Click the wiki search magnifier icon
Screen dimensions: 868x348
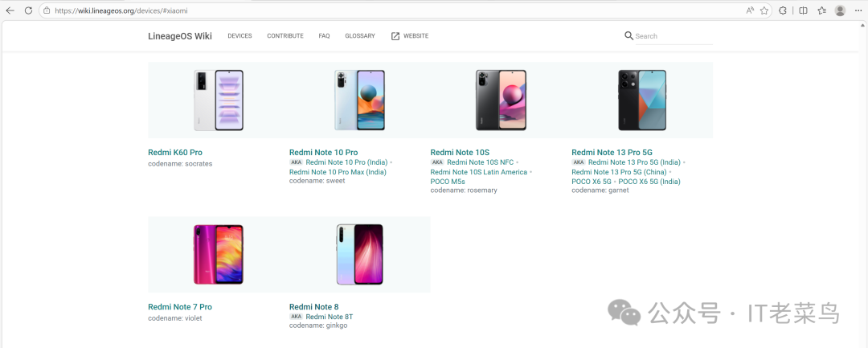click(x=628, y=36)
